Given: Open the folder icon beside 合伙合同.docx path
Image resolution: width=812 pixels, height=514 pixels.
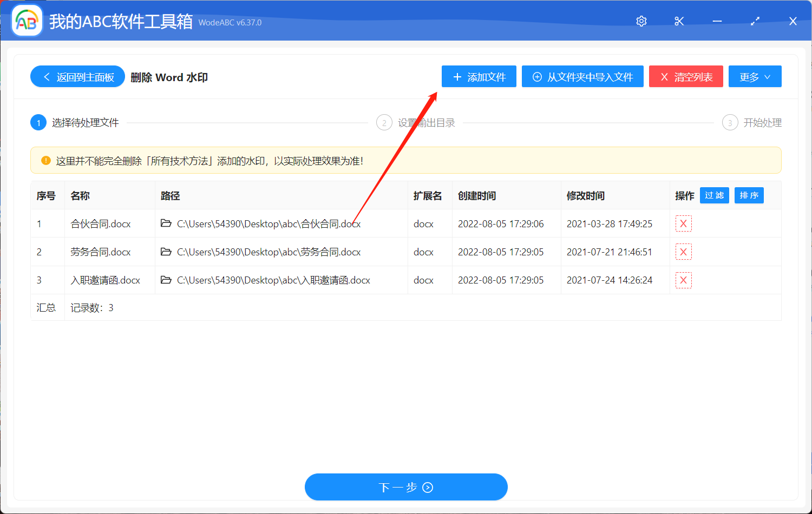Looking at the screenshot, I should coord(166,223).
